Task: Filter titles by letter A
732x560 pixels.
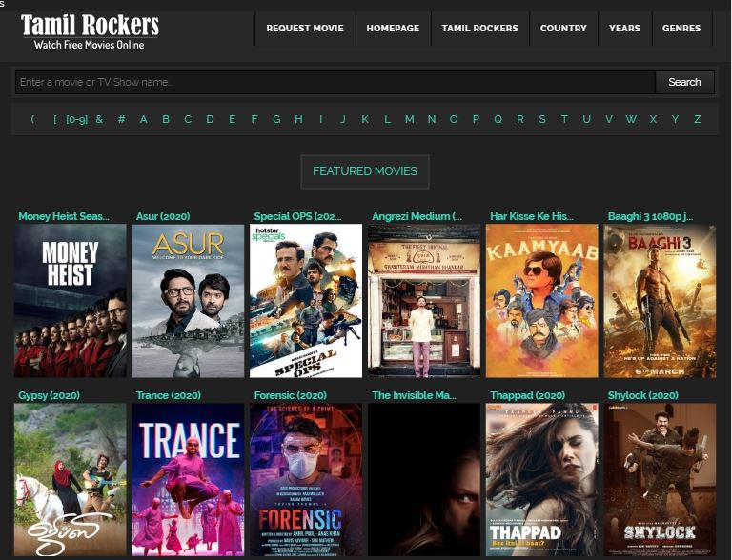Action: [x=144, y=119]
